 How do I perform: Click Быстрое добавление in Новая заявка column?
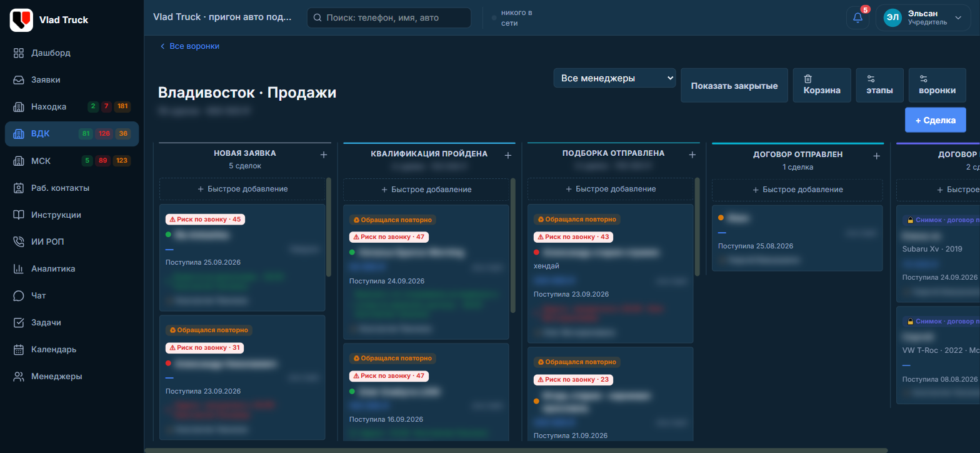pyautogui.click(x=242, y=189)
